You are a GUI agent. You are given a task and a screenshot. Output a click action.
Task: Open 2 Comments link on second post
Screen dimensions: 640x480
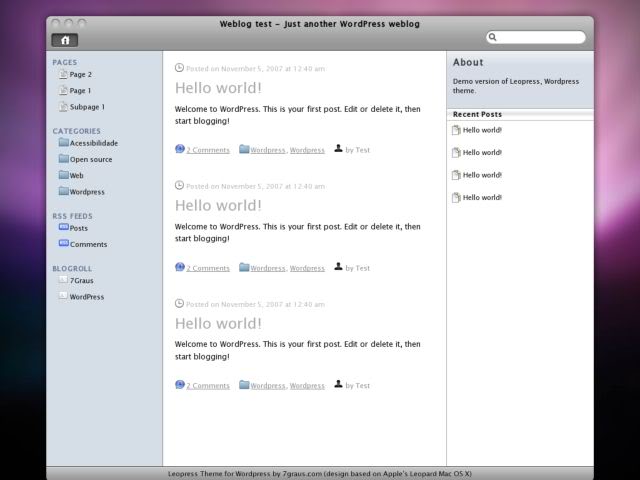pos(208,268)
